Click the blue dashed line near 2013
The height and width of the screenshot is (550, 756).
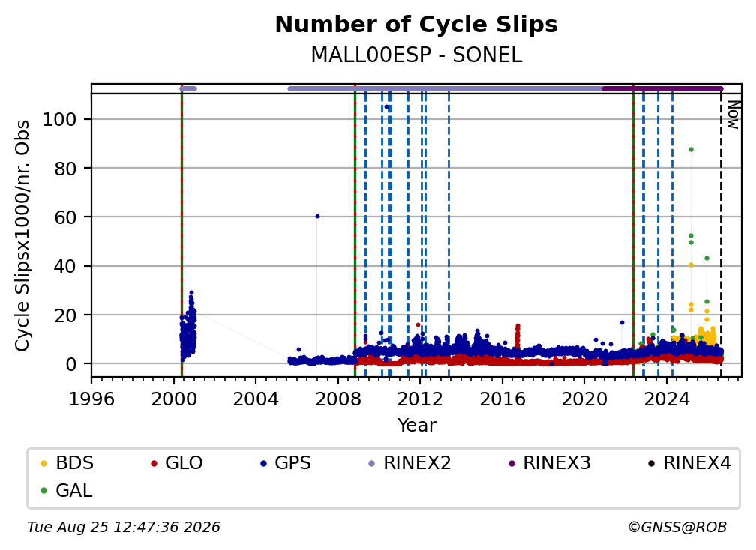pos(448,235)
